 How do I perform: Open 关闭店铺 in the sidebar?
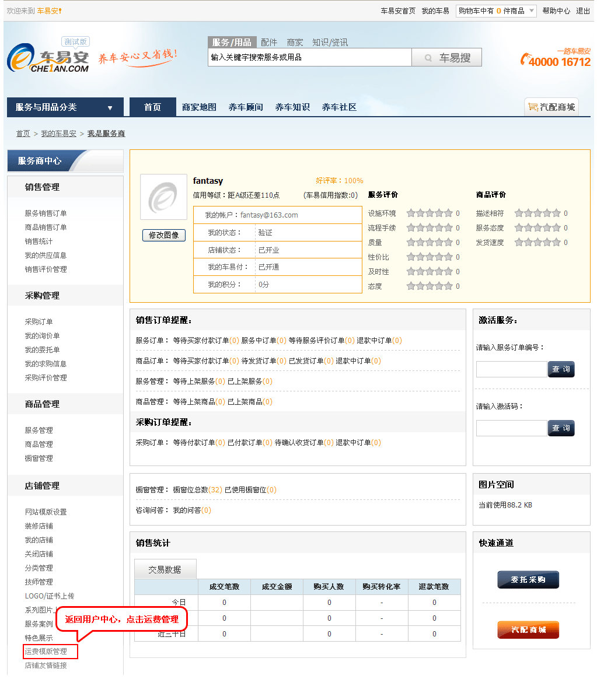coord(39,554)
